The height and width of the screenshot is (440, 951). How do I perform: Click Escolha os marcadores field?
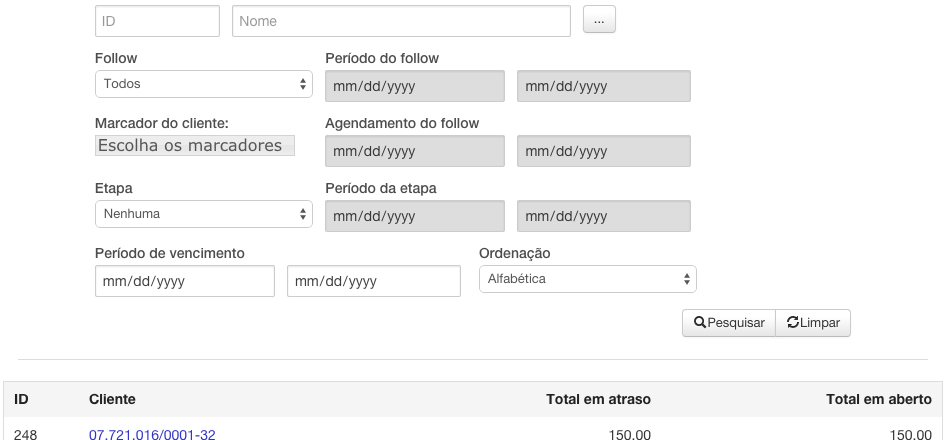(195, 146)
